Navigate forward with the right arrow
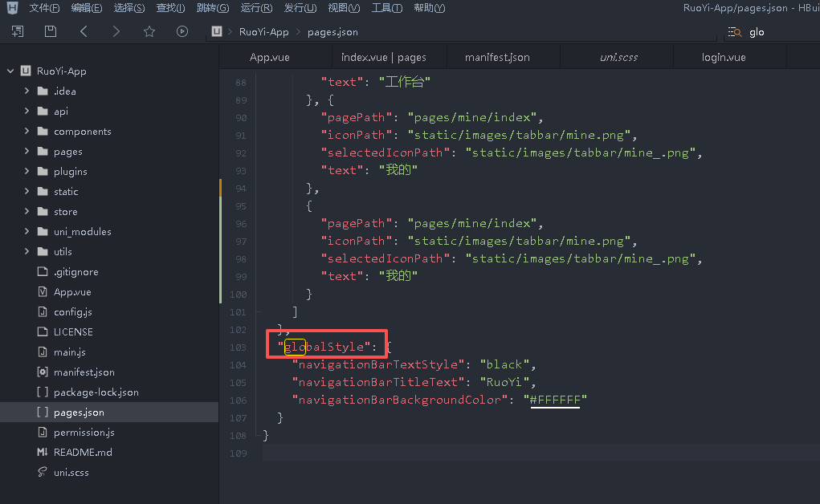820x504 pixels. point(116,31)
